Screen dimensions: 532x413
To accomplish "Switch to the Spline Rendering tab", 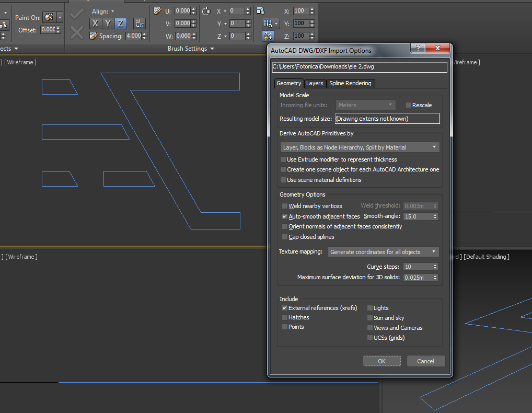I will click(351, 83).
